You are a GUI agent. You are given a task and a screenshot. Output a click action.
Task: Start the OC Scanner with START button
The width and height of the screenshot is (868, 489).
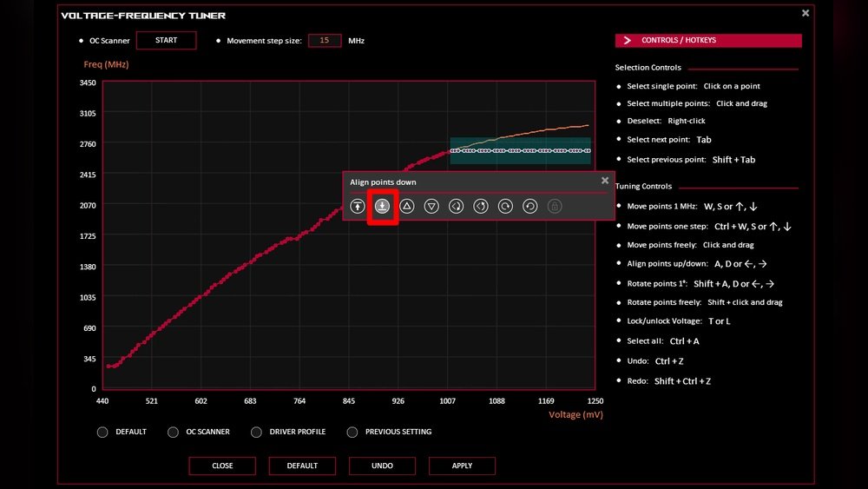[x=166, y=40]
